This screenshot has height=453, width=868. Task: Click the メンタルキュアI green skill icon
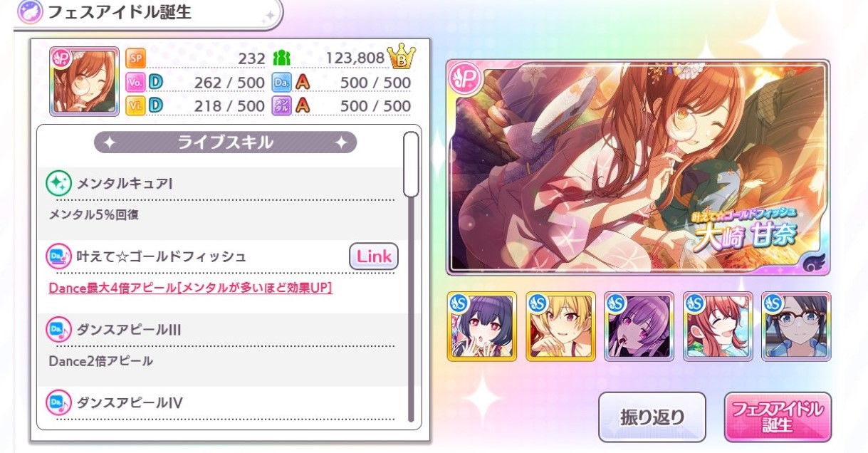(x=58, y=183)
